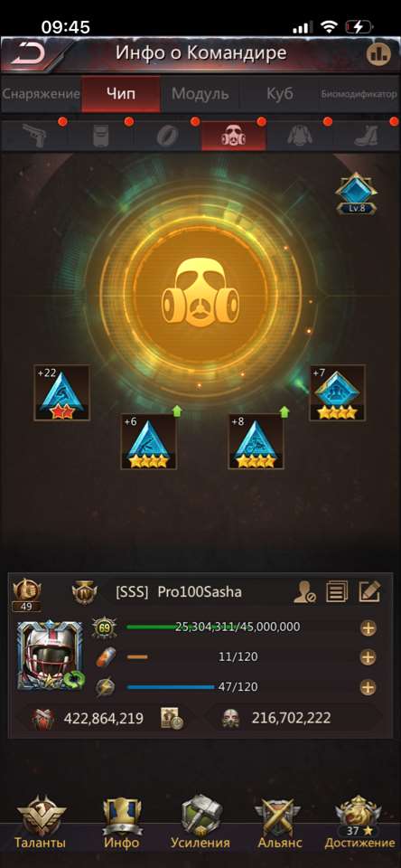This screenshot has width=401, height=868.
Task: Open the statistics bar chart icon
Action: (x=378, y=53)
